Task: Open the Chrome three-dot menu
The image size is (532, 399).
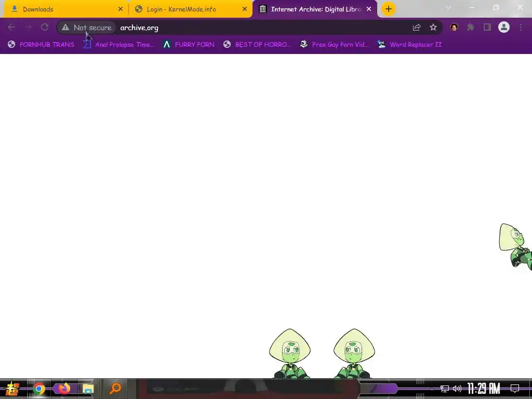Action: [x=521, y=27]
